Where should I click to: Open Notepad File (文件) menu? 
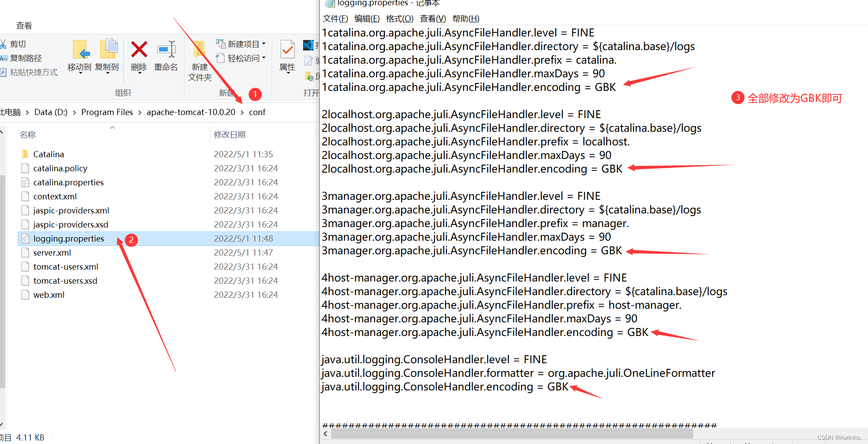tap(335, 18)
